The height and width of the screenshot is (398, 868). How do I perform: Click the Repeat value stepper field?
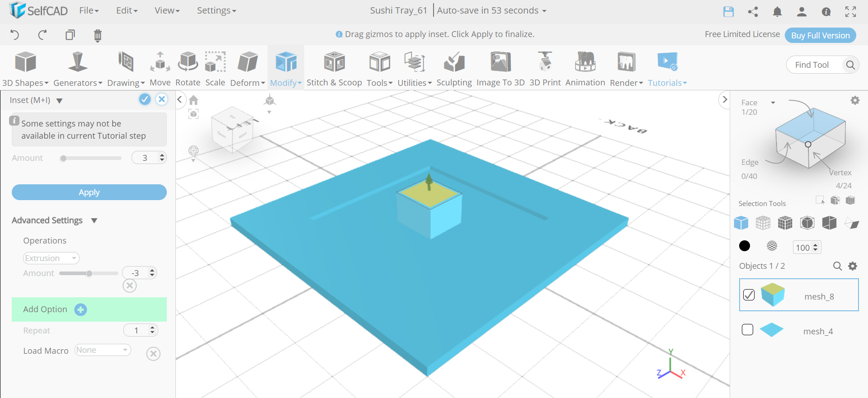(141, 330)
